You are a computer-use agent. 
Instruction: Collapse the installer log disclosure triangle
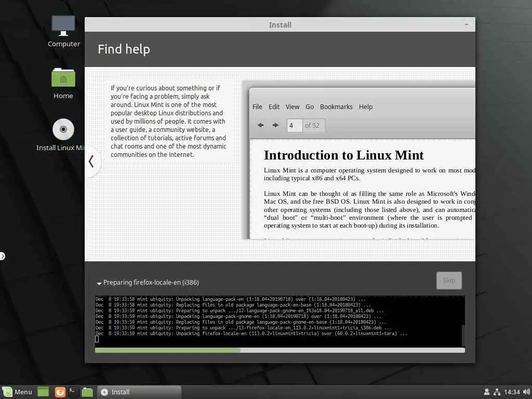[99, 283]
